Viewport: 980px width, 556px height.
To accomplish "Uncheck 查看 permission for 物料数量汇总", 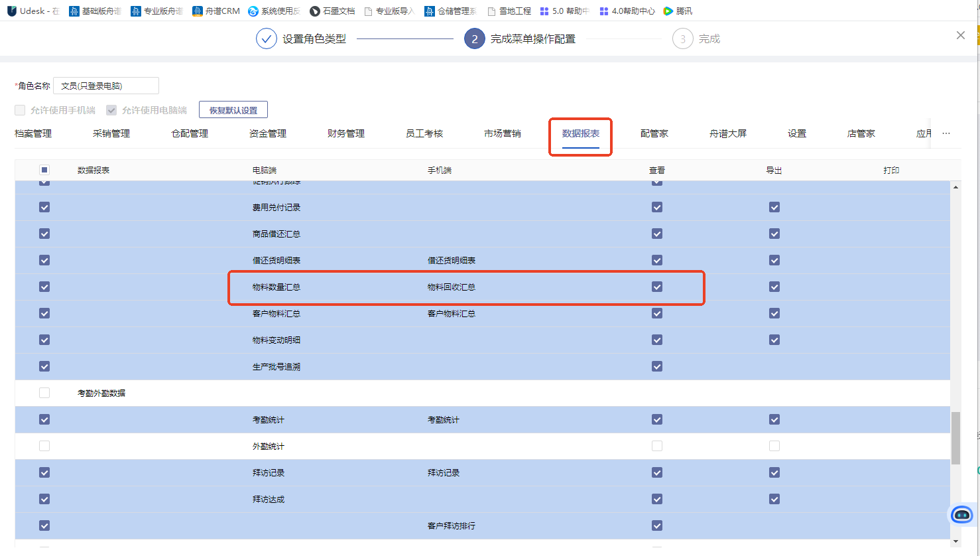I will [x=657, y=287].
